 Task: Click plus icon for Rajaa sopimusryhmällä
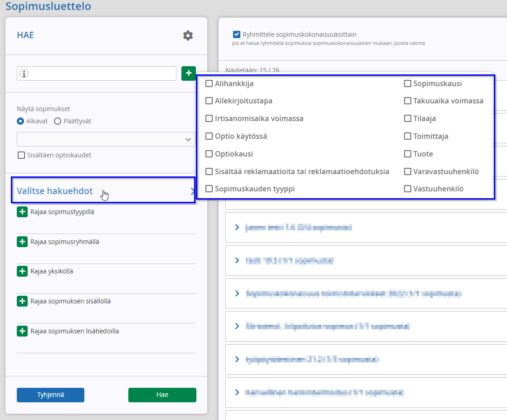pos(22,242)
